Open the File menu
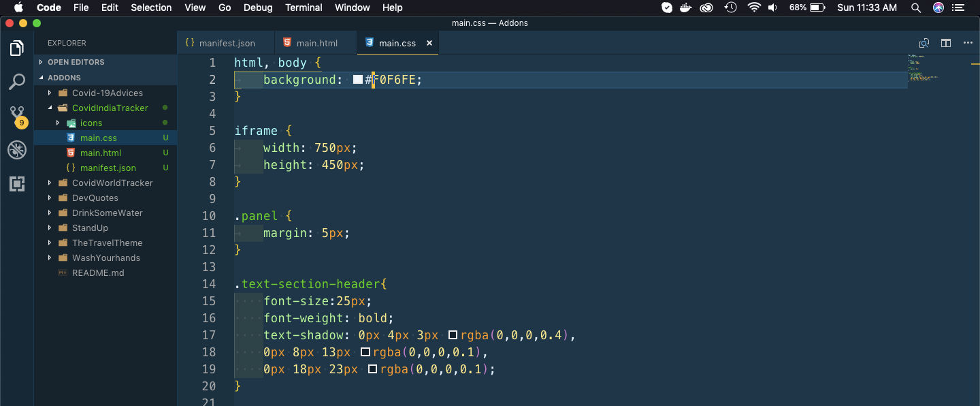This screenshot has width=980, height=406. [x=81, y=7]
